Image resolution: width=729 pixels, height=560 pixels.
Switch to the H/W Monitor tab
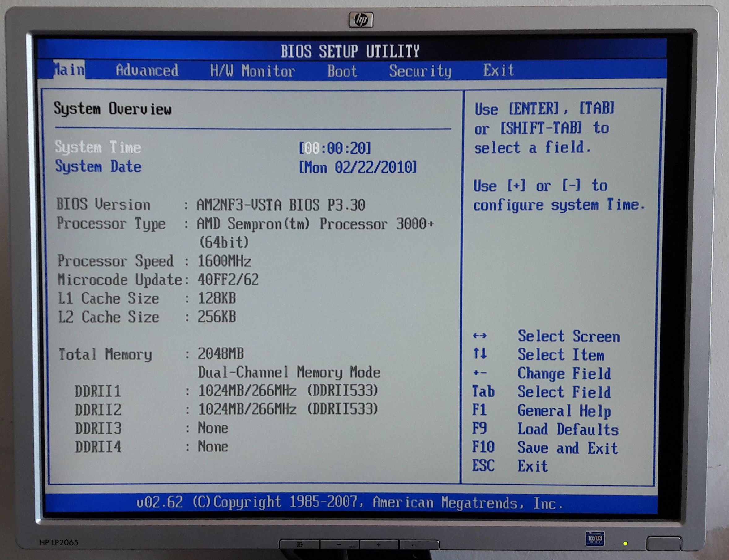point(252,71)
